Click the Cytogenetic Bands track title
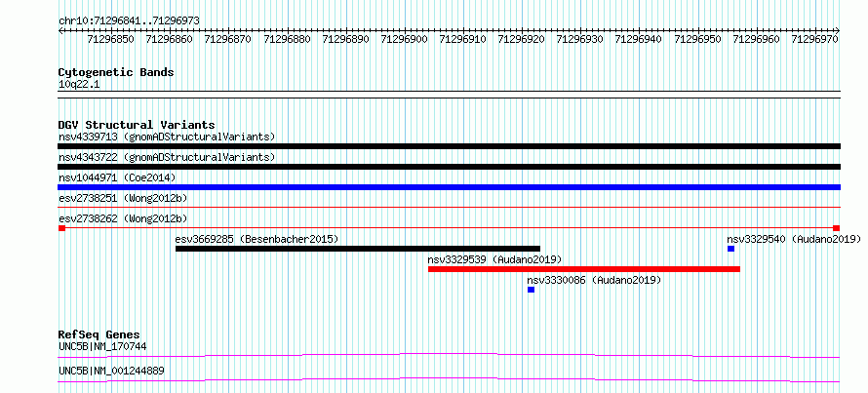Screen dimensions: 868x393 (116, 72)
